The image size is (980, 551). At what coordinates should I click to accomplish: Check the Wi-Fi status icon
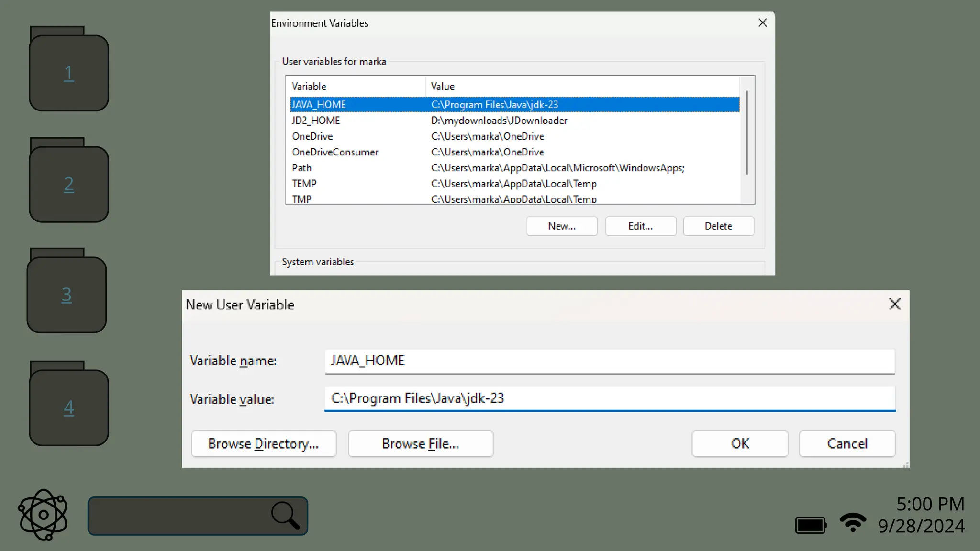coord(852,522)
